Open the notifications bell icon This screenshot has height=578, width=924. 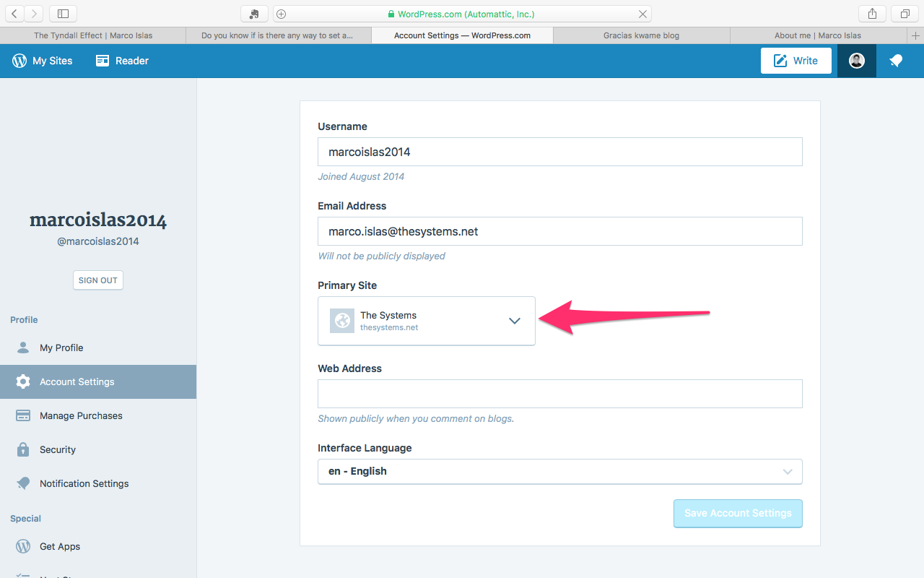[x=896, y=61]
